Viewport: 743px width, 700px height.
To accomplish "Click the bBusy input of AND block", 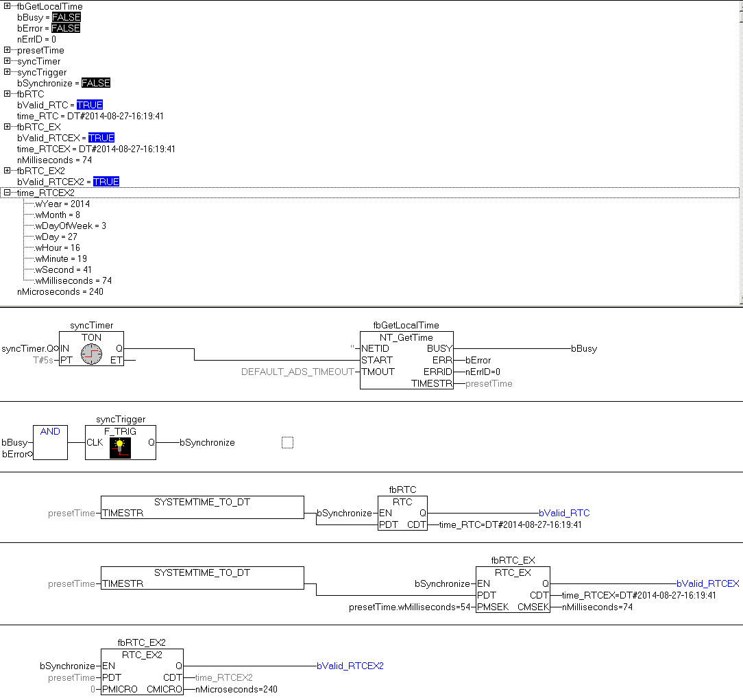I will pos(14,443).
